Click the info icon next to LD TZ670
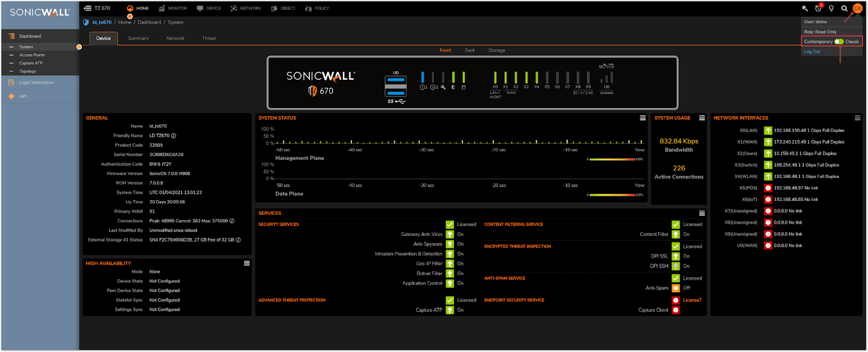 (174, 136)
